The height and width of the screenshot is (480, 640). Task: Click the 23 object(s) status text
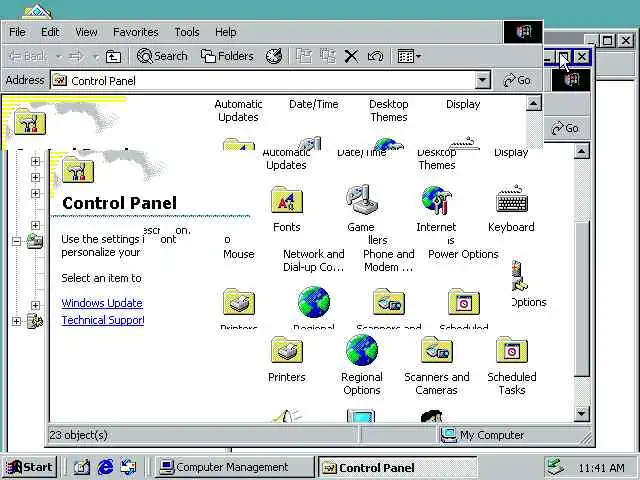pyautogui.click(x=78, y=435)
